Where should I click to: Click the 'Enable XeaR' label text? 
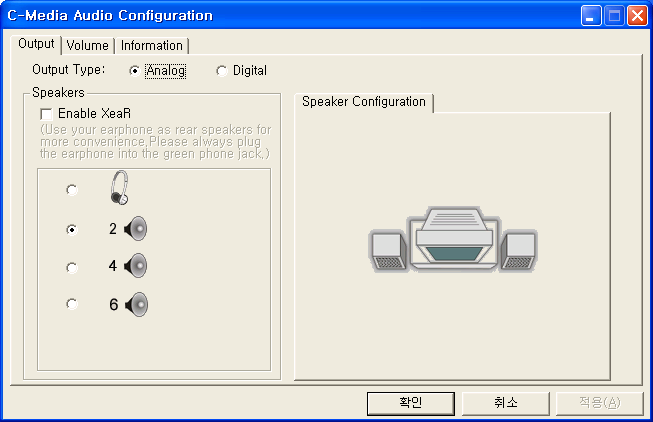(95, 113)
